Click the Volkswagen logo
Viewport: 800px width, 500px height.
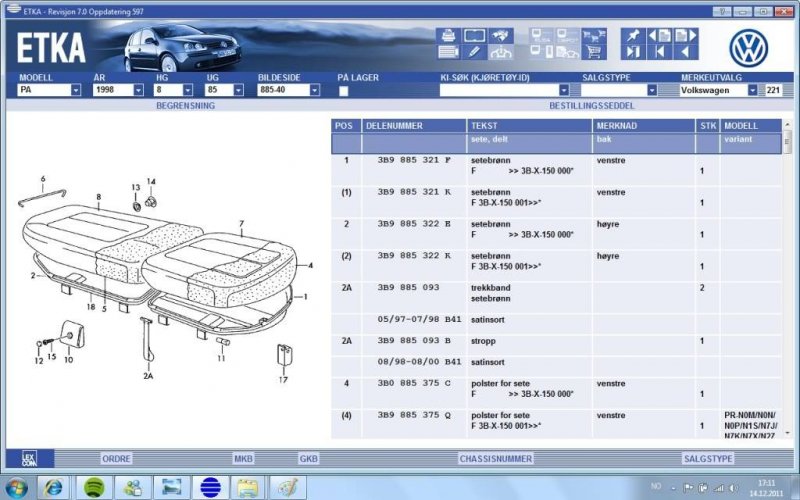click(748, 46)
